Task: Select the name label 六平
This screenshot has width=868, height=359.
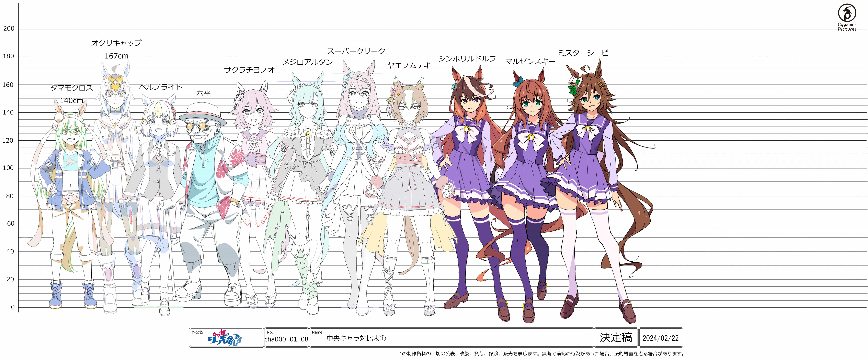Action: (204, 93)
